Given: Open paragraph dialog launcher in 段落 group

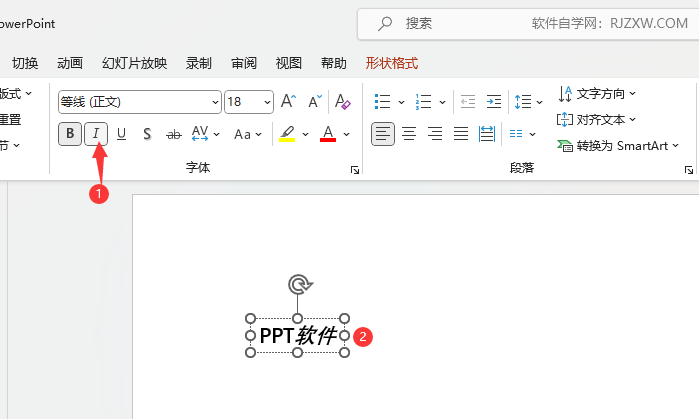Looking at the screenshot, I should coord(689,170).
